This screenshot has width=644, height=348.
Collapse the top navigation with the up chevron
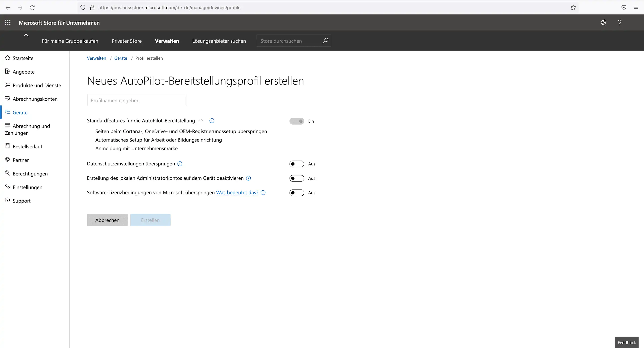pos(26,35)
